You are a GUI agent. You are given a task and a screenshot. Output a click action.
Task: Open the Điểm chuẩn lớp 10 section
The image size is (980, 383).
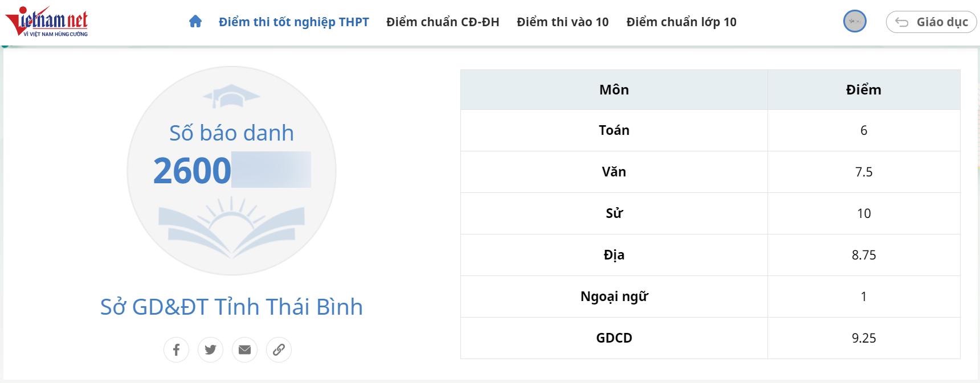[x=681, y=22]
